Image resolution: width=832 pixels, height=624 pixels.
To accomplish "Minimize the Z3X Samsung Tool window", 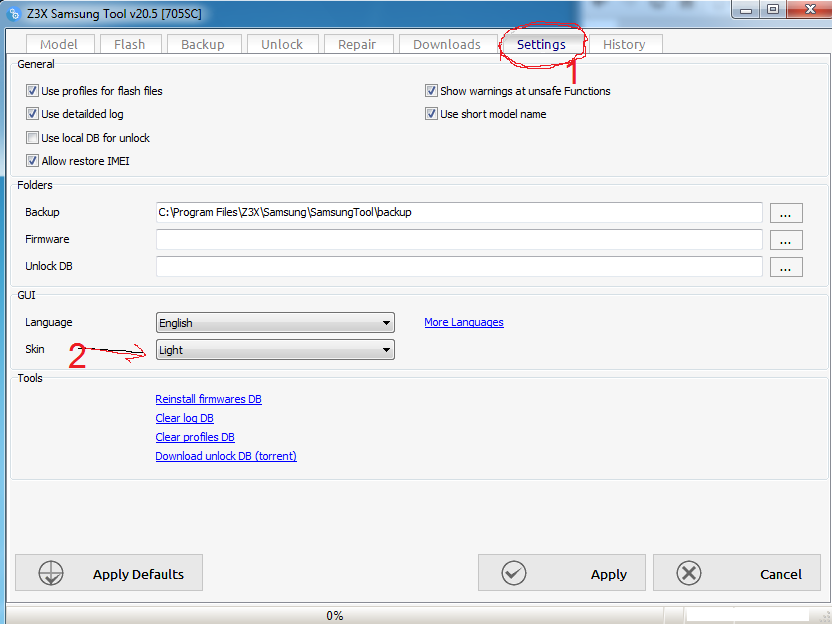I will click(x=746, y=10).
